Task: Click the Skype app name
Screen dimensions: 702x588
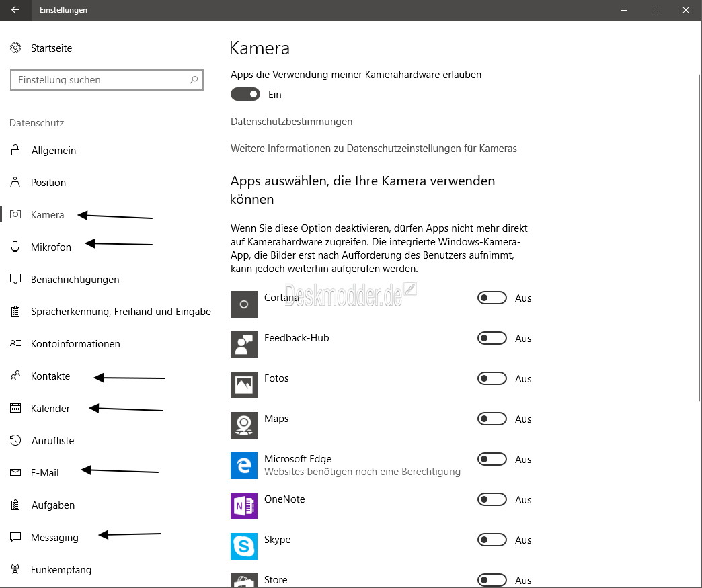Action: coord(278,540)
